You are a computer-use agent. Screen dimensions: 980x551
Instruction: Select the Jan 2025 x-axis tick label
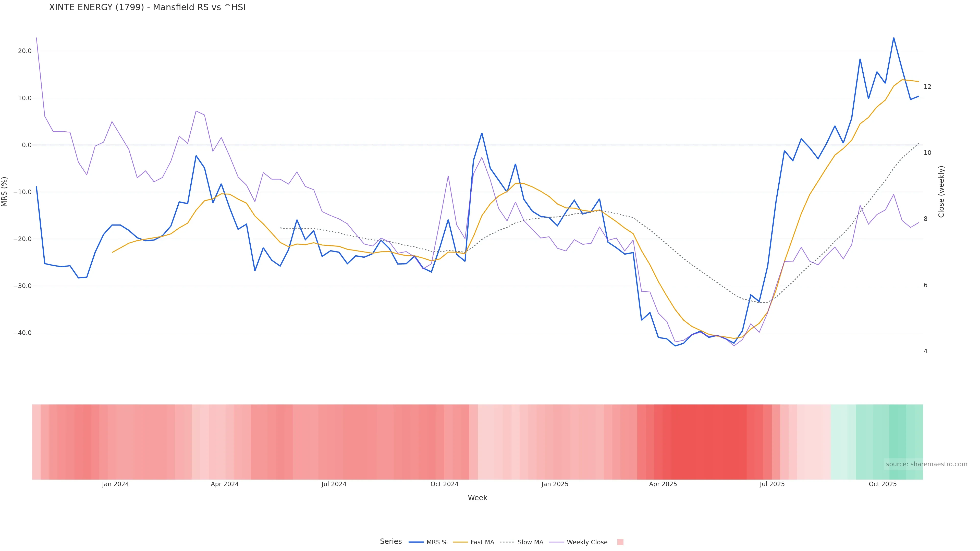point(555,484)
